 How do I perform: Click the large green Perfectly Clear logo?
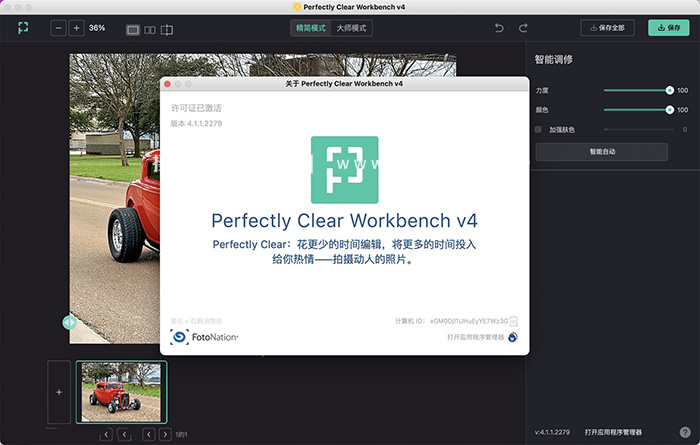pos(345,170)
